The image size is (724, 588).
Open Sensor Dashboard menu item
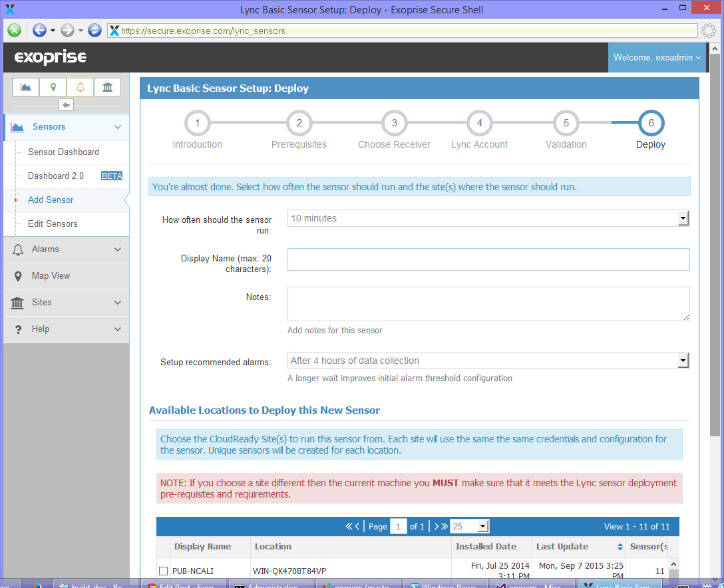click(63, 152)
